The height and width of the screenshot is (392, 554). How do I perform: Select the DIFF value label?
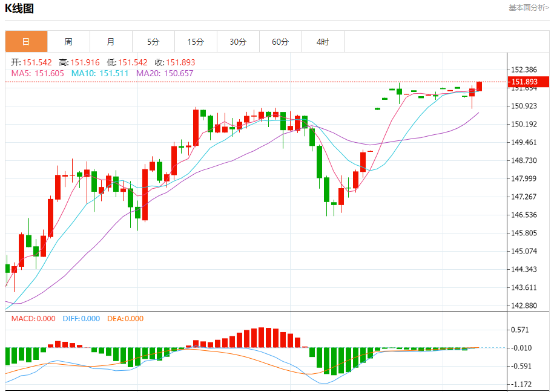tap(81, 319)
